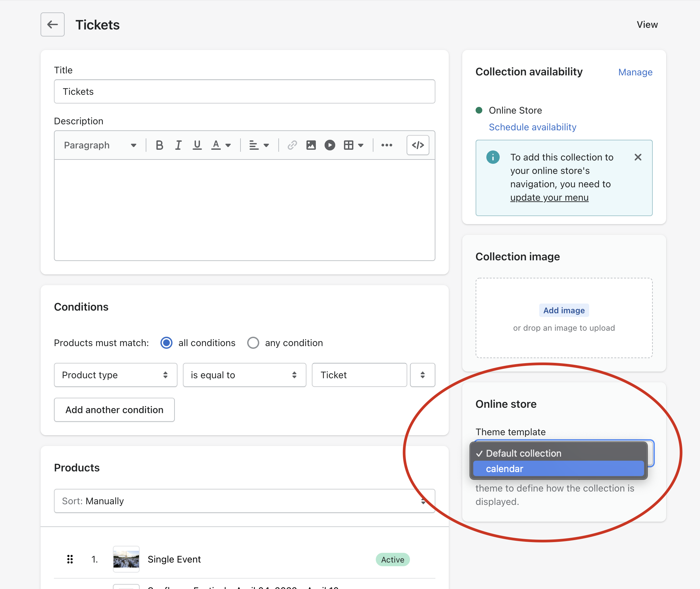Viewport: 700px width, 589px height.
Task: Click the Italic formatting icon
Action: pos(178,145)
